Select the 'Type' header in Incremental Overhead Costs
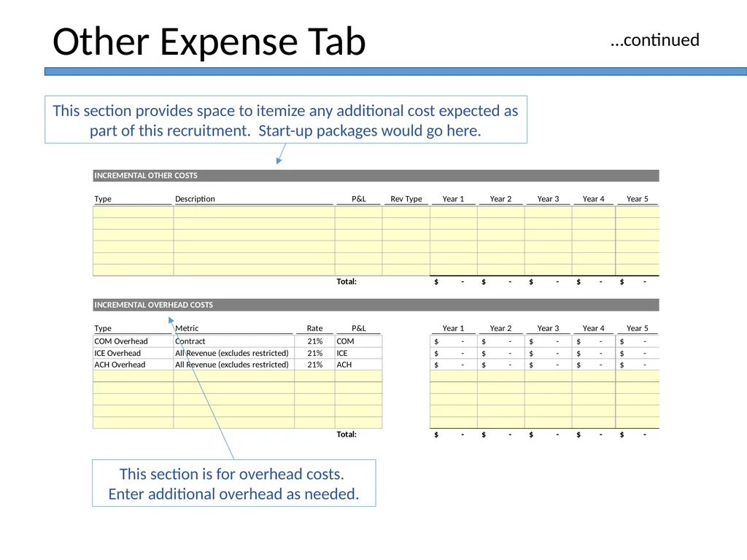 pyautogui.click(x=103, y=329)
